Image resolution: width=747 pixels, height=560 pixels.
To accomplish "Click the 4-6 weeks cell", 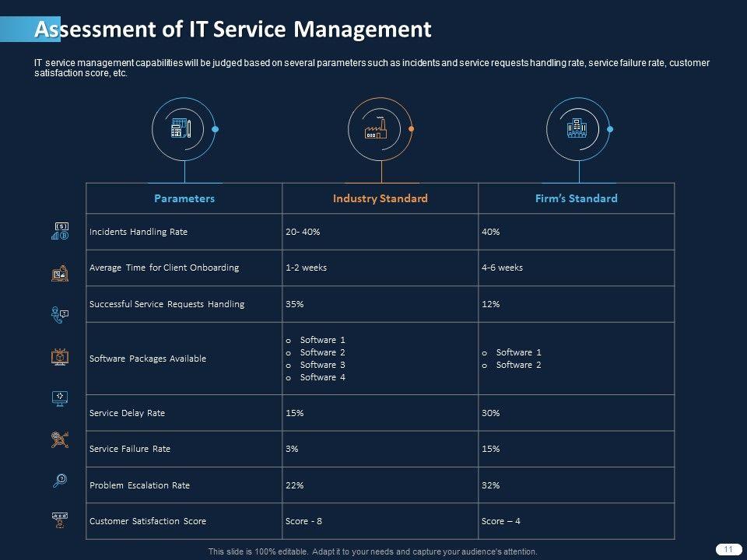I will pyautogui.click(x=577, y=268).
